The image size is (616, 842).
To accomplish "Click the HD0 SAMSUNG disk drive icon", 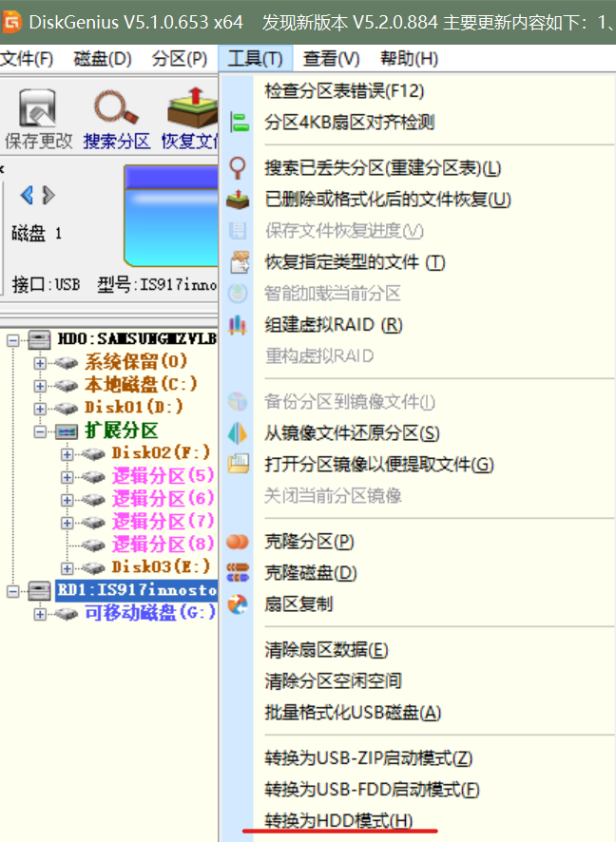I will click(39, 339).
